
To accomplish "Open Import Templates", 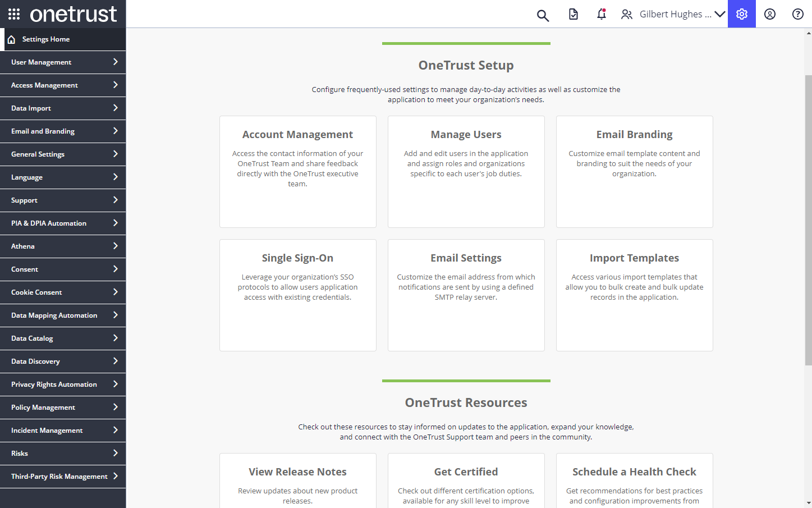I will click(x=634, y=295).
